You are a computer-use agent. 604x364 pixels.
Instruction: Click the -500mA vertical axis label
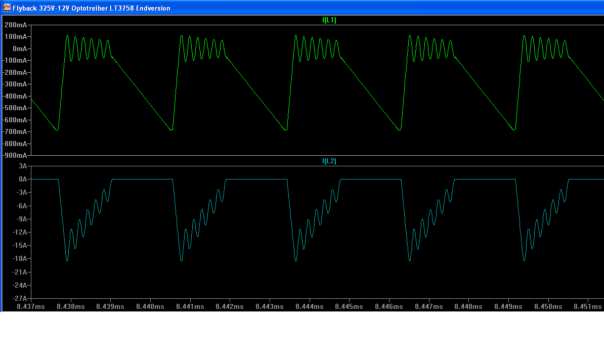point(15,108)
